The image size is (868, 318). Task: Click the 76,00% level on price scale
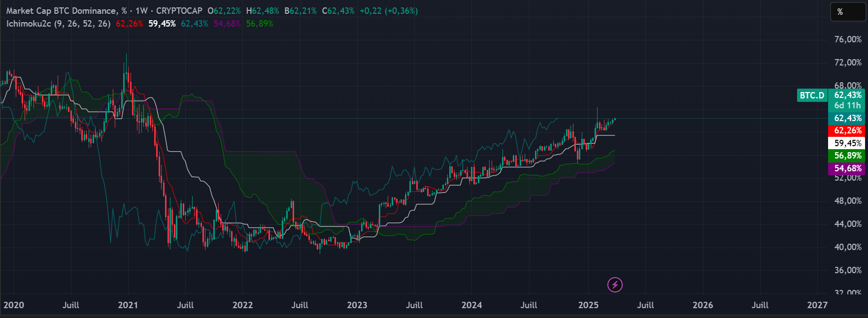coord(847,39)
